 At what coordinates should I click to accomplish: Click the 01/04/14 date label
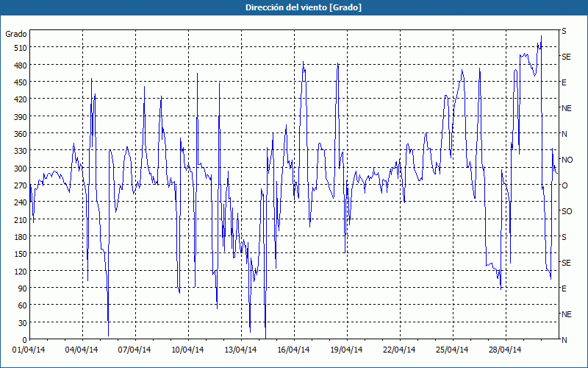pos(29,350)
